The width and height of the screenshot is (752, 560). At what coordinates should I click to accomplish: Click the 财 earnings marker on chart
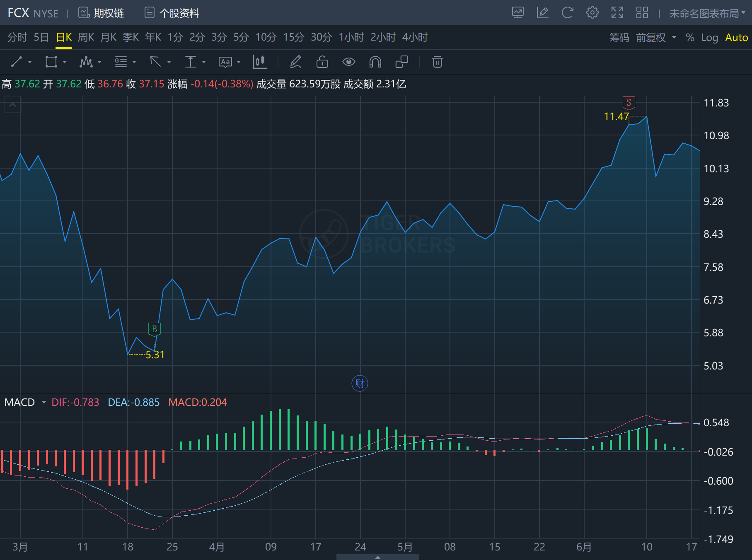[360, 384]
